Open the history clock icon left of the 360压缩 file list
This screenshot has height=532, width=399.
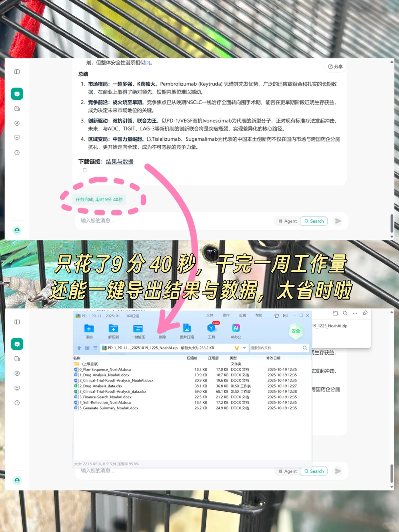17,403
